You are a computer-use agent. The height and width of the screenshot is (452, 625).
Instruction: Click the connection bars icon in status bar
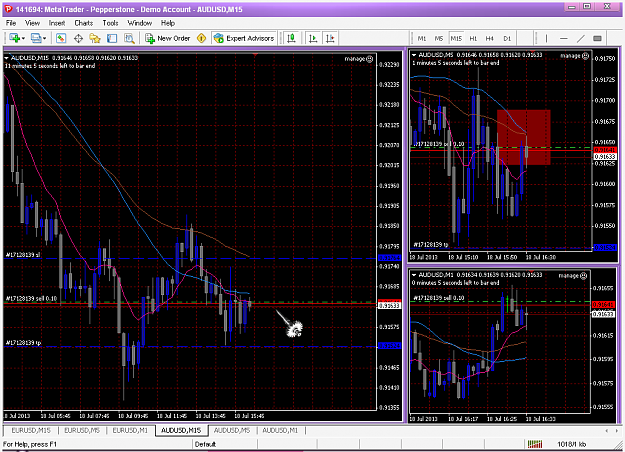coord(535,444)
